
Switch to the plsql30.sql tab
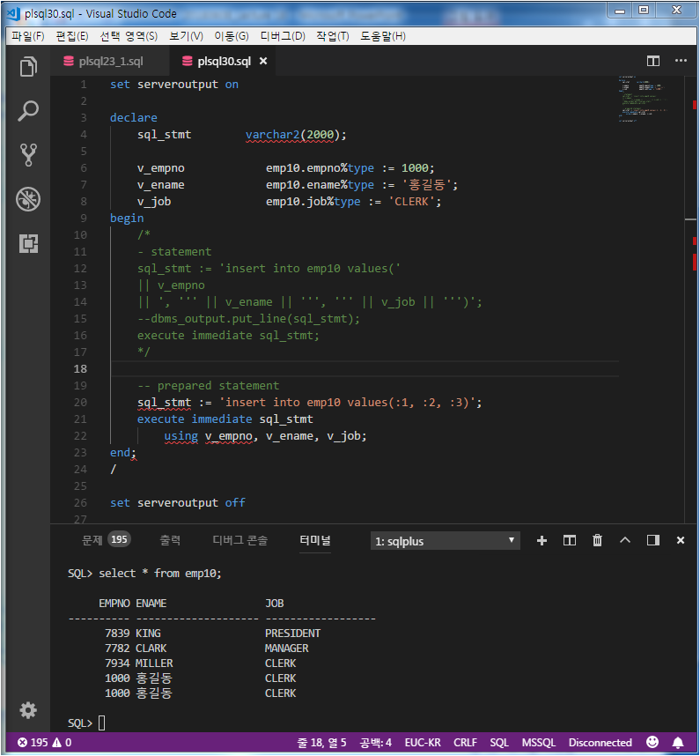tap(224, 61)
